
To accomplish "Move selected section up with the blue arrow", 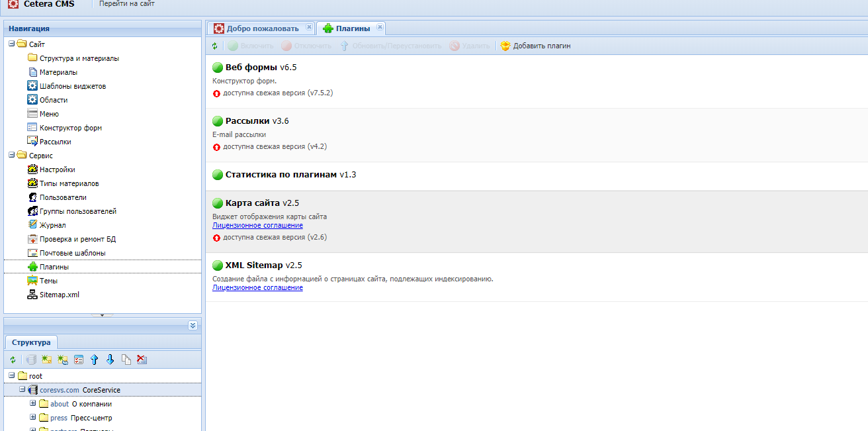I will 94,359.
